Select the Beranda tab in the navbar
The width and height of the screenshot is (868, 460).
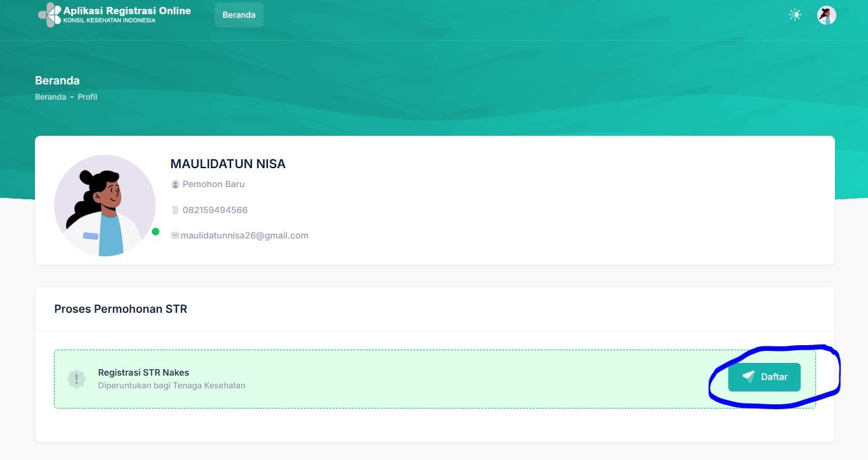239,15
